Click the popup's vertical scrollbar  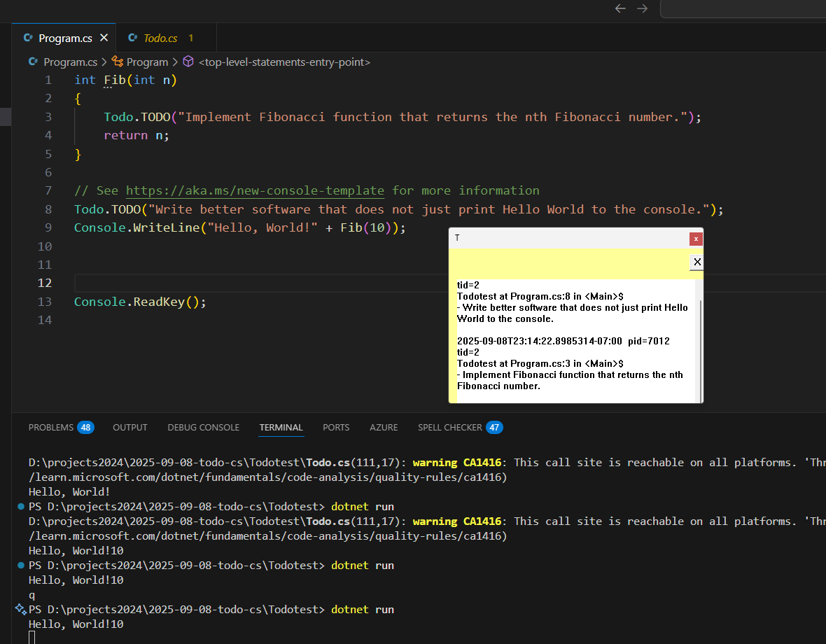point(699,339)
